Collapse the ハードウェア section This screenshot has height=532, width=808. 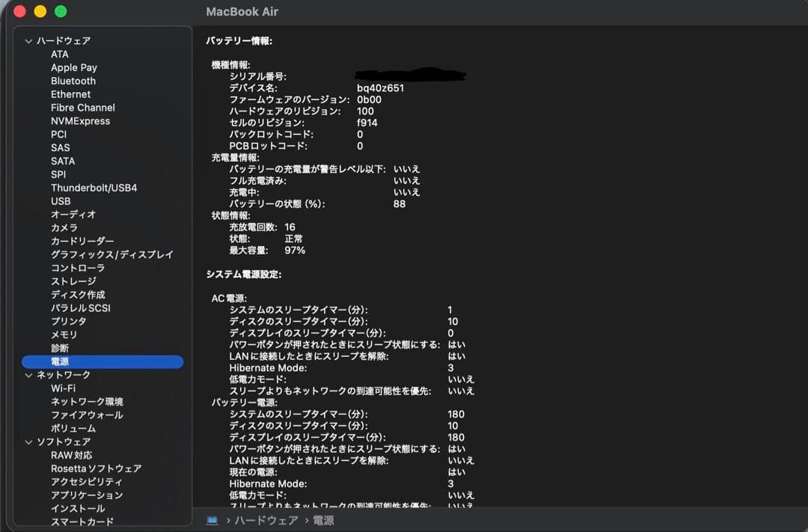pyautogui.click(x=28, y=40)
